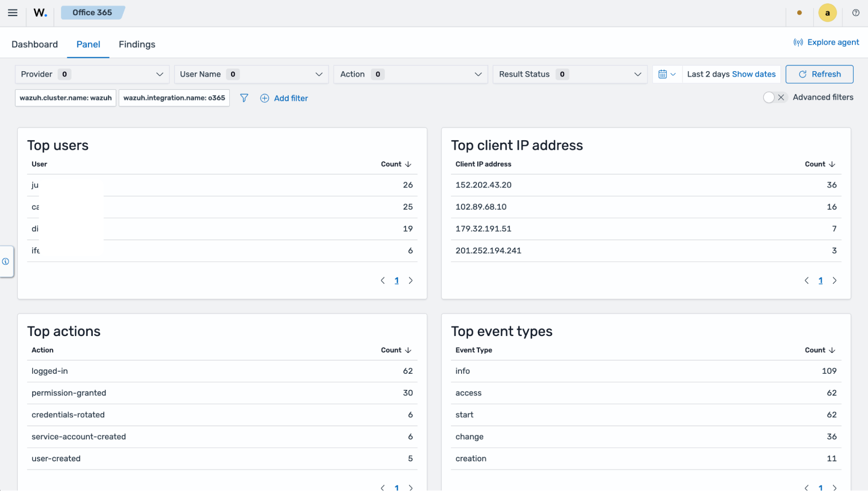Click the logged-in action row
The image size is (868, 491).
[x=222, y=371]
